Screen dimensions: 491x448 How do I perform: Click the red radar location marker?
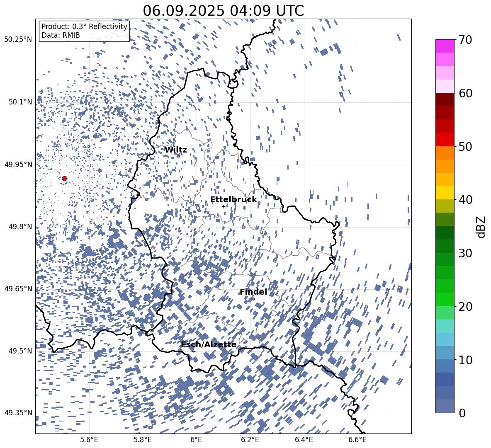64,178
